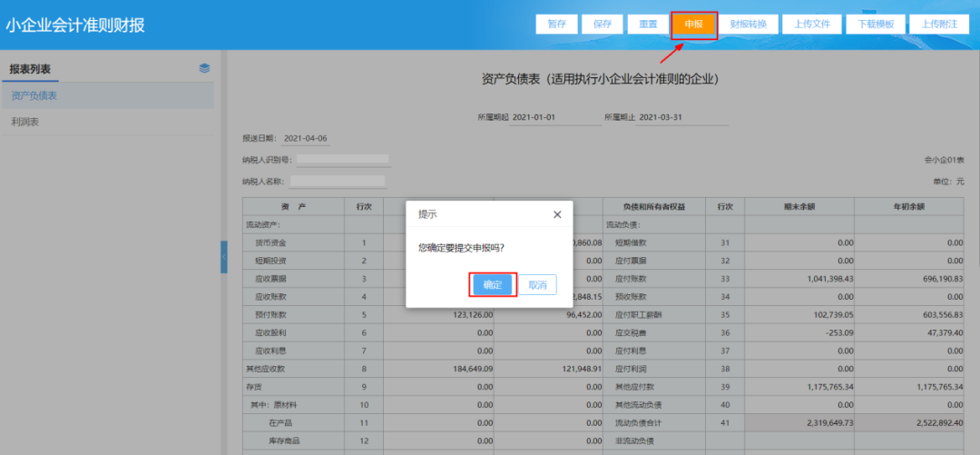Click 应付利息 row label
The width and height of the screenshot is (980, 455).
click(x=631, y=351)
